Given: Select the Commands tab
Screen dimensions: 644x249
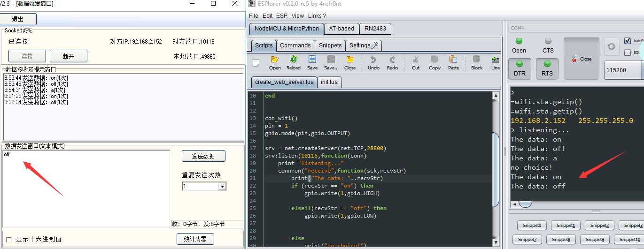Looking at the screenshot, I should [x=295, y=45].
